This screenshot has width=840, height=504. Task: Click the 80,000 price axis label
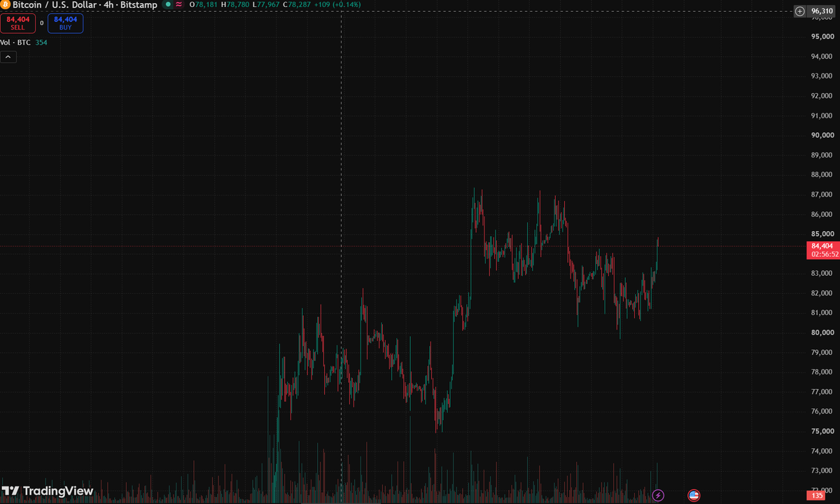[822, 332]
